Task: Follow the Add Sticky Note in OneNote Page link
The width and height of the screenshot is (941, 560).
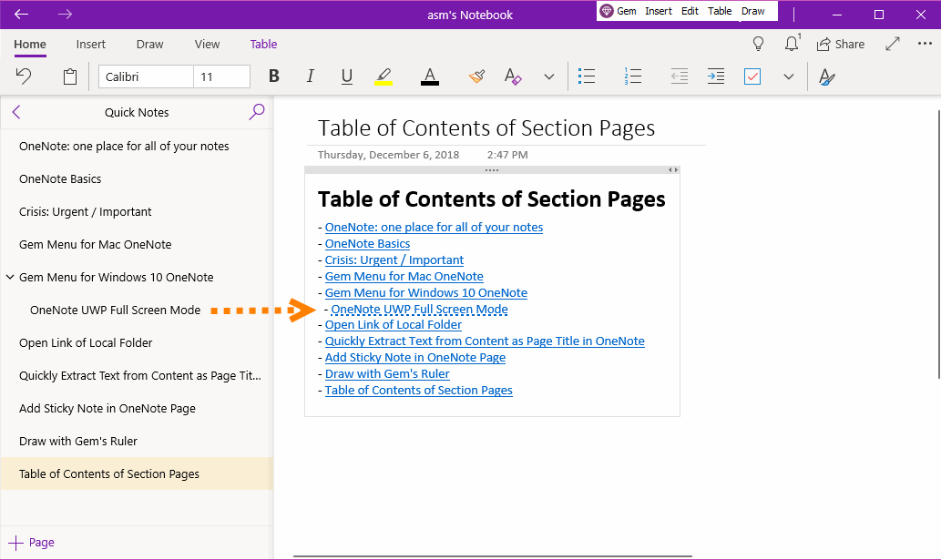Action: point(415,358)
